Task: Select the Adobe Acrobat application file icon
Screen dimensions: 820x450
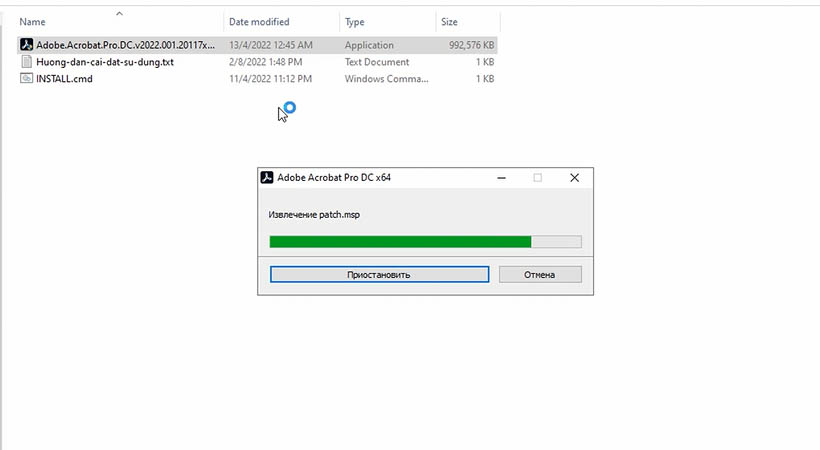Action: [26, 45]
